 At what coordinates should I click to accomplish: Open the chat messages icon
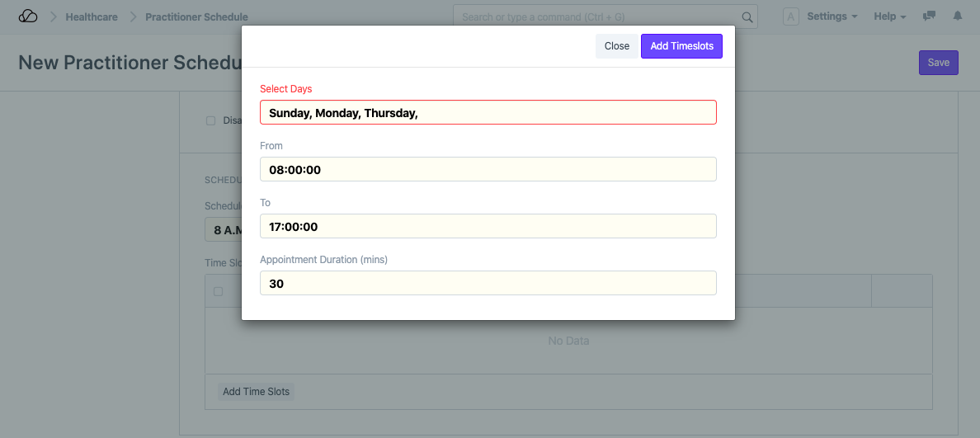pyautogui.click(x=929, y=16)
